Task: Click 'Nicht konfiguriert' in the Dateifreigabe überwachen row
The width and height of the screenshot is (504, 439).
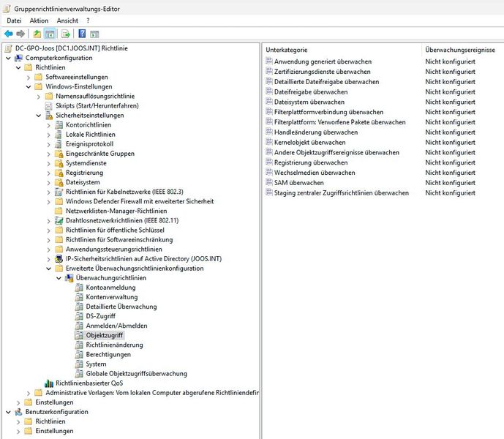Action: (x=450, y=92)
